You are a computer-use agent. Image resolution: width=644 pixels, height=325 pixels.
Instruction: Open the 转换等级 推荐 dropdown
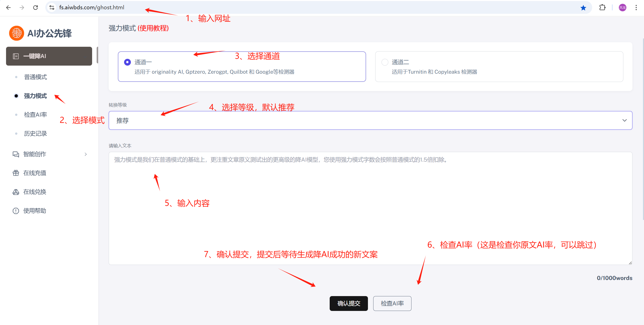[x=370, y=120]
